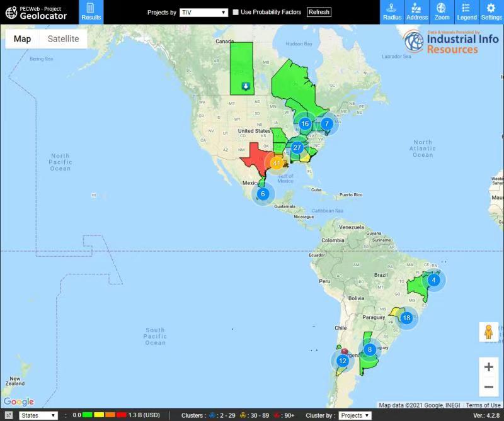Image resolution: width=504 pixels, height=421 pixels.
Task: Click the Zoom globe tool
Action: tap(442, 12)
